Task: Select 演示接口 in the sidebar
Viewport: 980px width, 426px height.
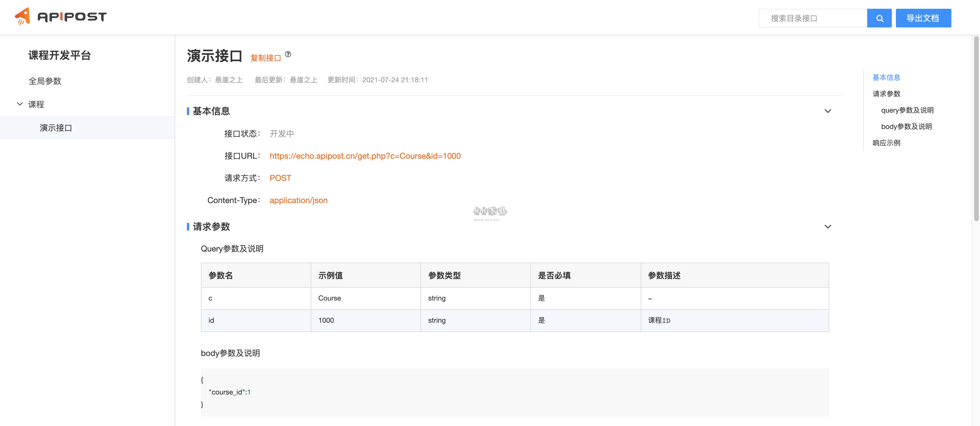Action: click(x=56, y=128)
